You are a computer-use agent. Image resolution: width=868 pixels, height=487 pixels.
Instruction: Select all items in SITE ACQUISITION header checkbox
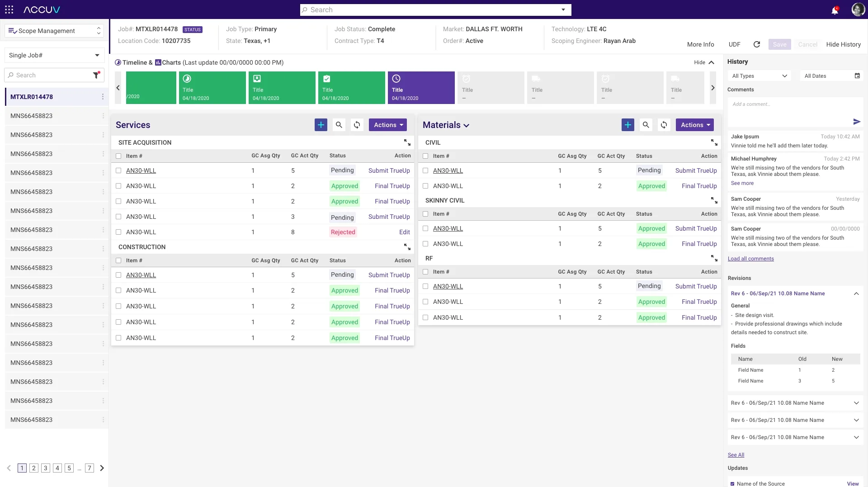click(x=118, y=156)
